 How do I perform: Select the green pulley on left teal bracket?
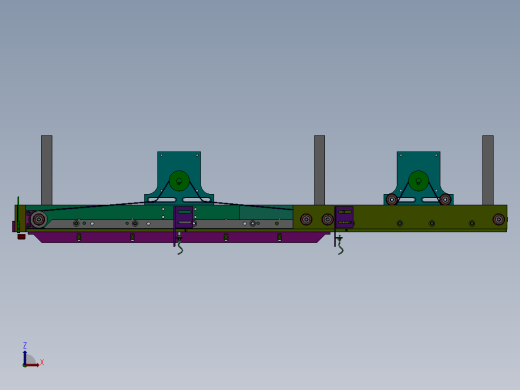tap(179, 181)
